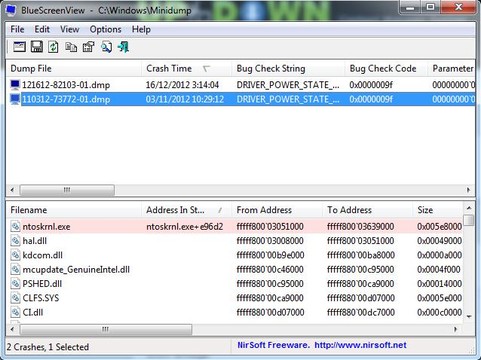Screen dimensions: 481x360
Task: Open Advanced Options toolbar icon
Action: (19, 47)
